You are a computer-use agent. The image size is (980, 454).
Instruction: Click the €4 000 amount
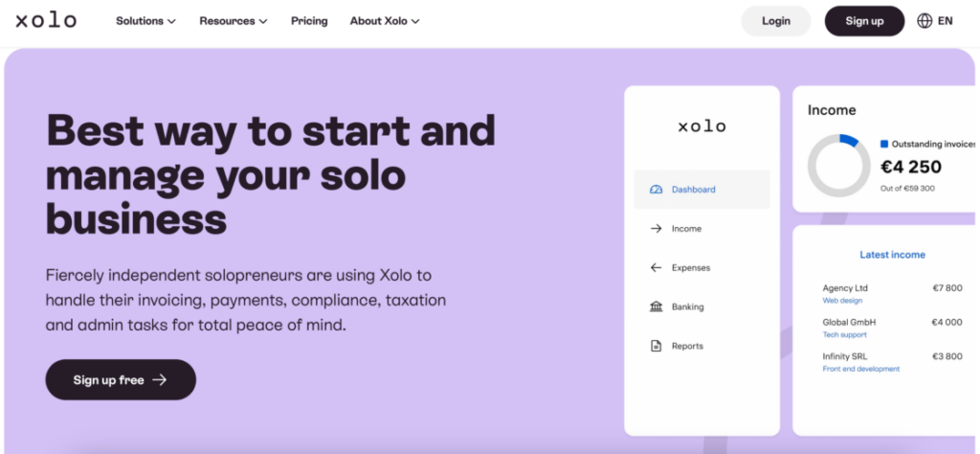947,323
